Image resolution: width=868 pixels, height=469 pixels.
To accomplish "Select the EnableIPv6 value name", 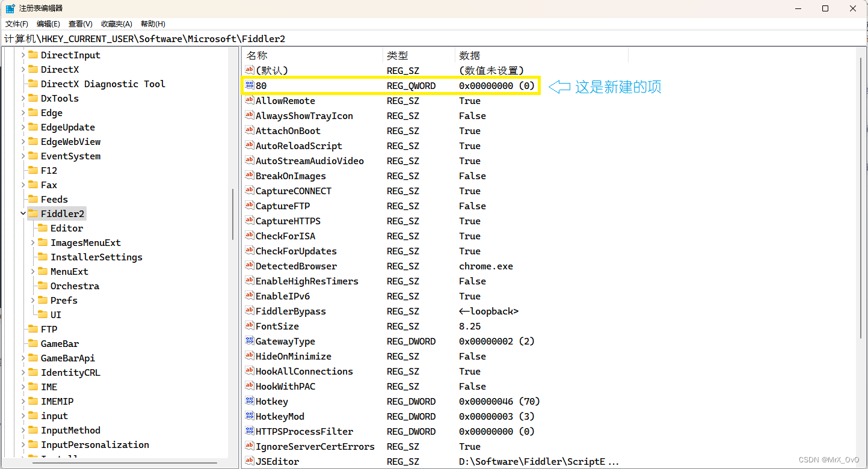I will pyautogui.click(x=283, y=296).
